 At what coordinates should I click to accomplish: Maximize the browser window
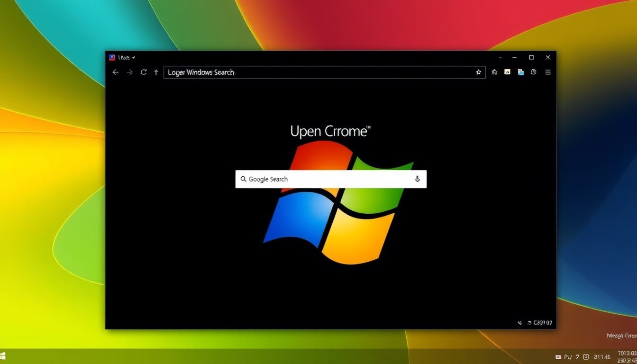point(531,57)
